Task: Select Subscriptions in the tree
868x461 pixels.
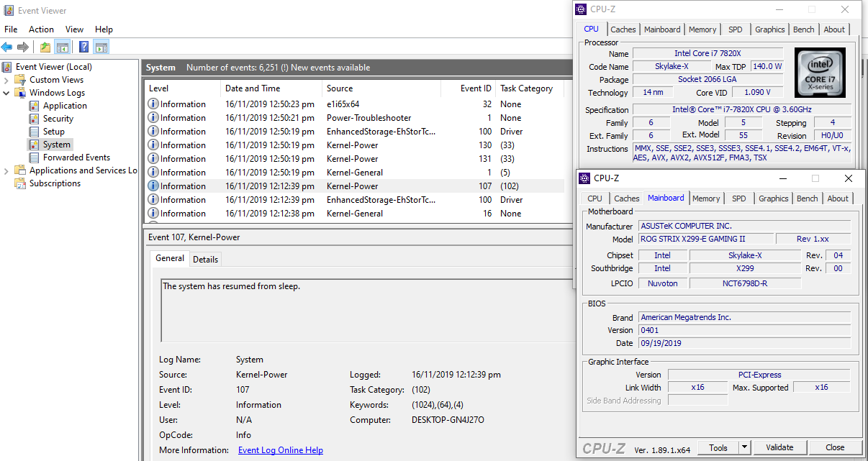Action: (55, 183)
